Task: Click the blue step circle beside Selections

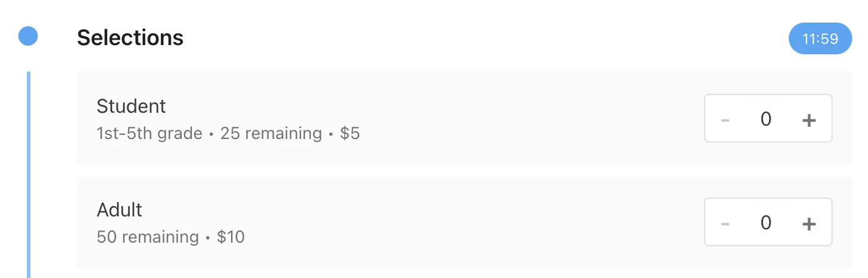Action: tap(28, 37)
